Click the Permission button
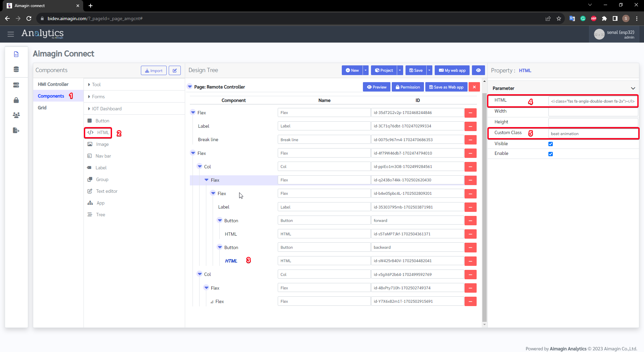Image resolution: width=644 pixels, height=352 pixels. [408, 87]
